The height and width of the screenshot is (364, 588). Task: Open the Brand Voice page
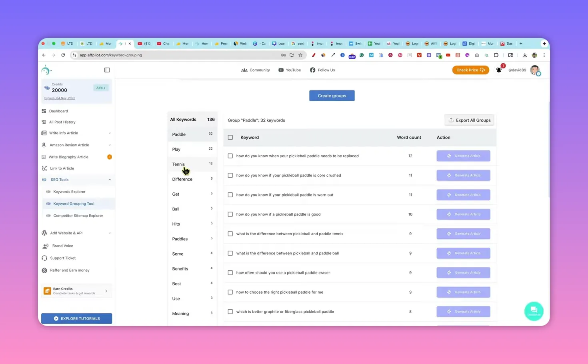coord(62,246)
